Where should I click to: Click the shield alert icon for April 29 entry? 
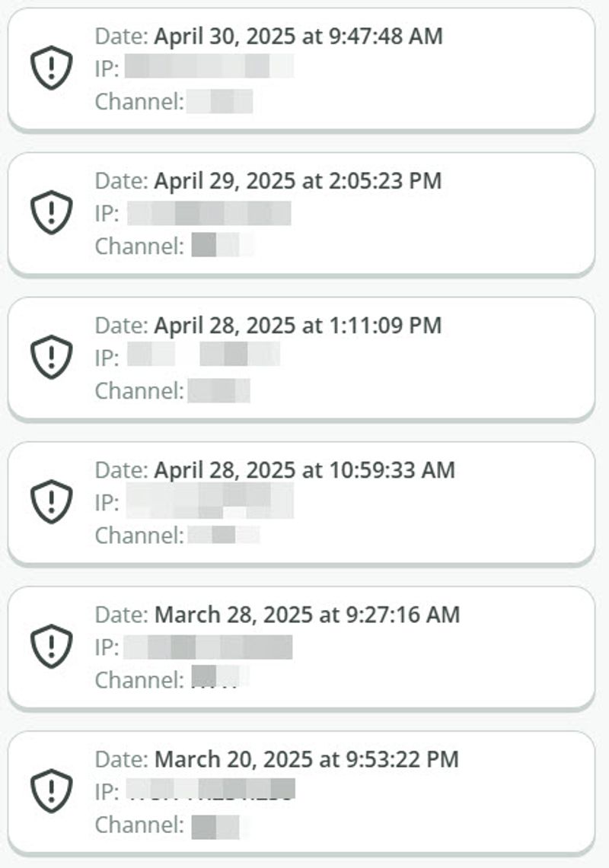(51, 212)
